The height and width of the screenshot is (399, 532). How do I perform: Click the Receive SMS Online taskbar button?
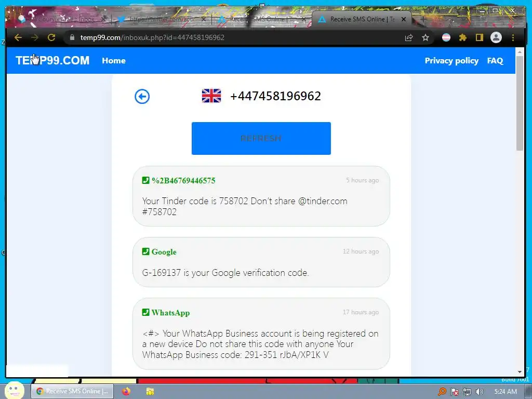pos(72,391)
